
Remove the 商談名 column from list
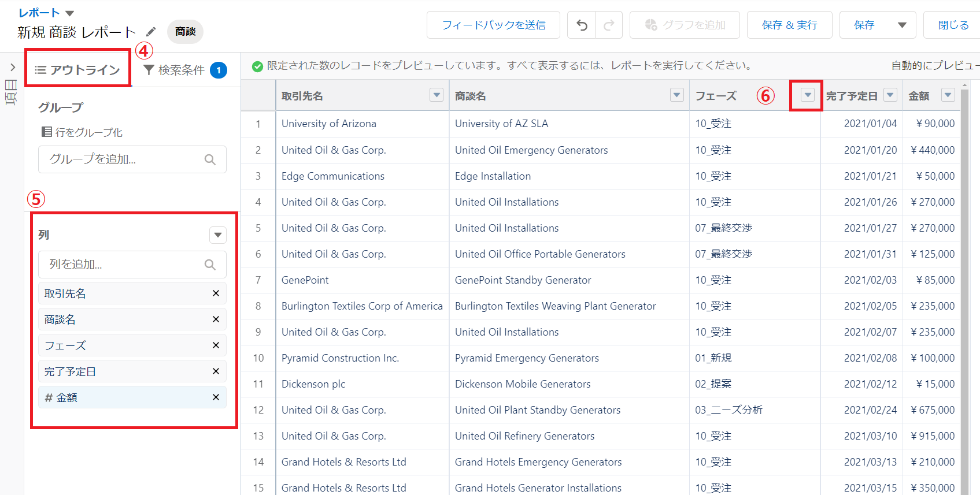[216, 319]
